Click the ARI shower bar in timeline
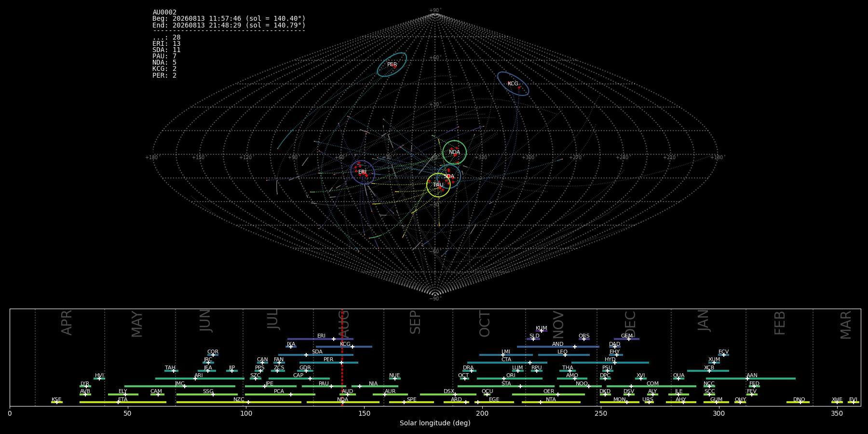 (200, 379)
